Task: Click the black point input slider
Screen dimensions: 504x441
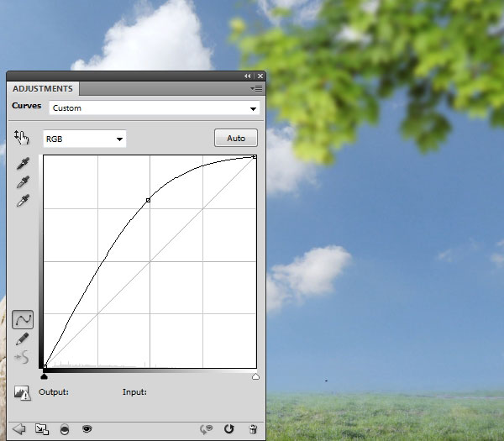Action: (x=44, y=376)
